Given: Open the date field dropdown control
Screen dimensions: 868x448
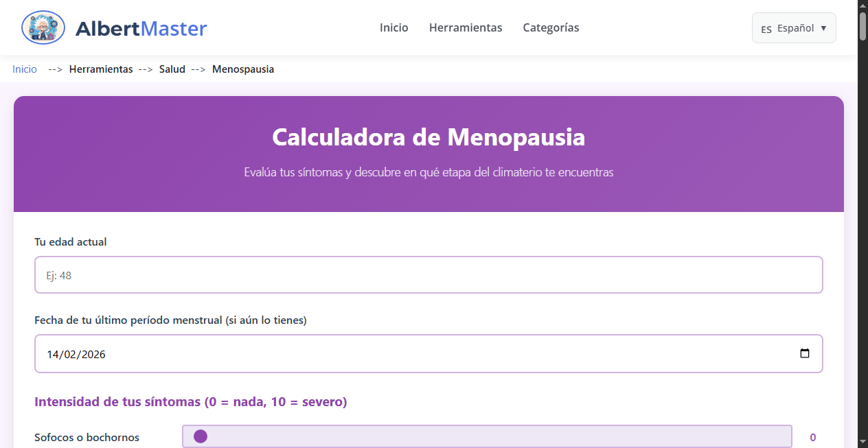Looking at the screenshot, I should 805,353.
